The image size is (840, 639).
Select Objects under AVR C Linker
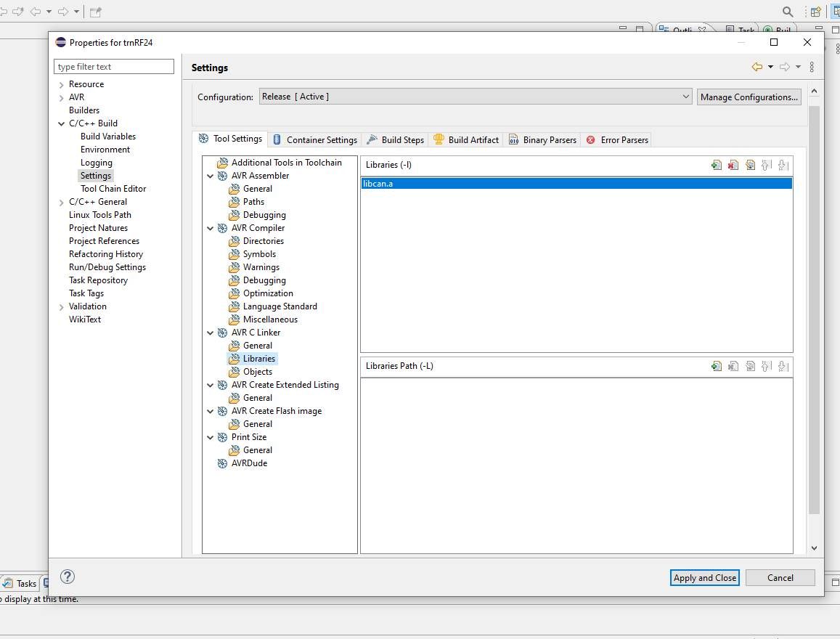pyautogui.click(x=258, y=372)
